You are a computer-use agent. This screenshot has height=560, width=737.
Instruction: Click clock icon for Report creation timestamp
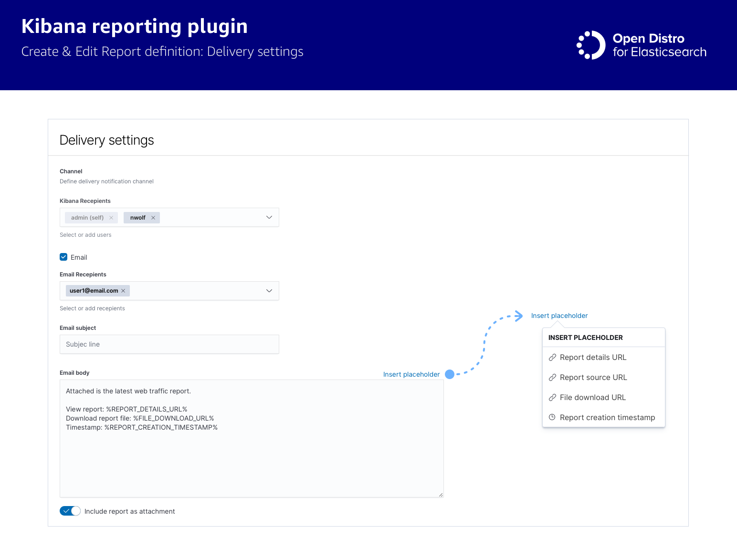click(x=552, y=417)
